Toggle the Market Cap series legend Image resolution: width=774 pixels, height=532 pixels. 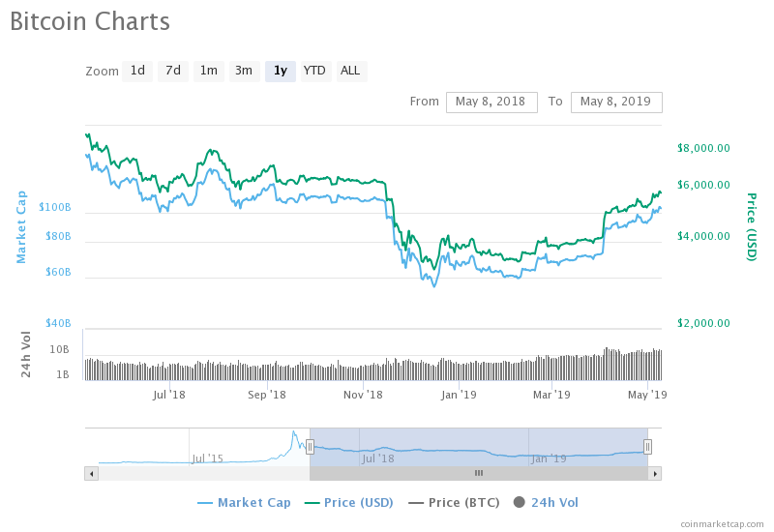(244, 503)
